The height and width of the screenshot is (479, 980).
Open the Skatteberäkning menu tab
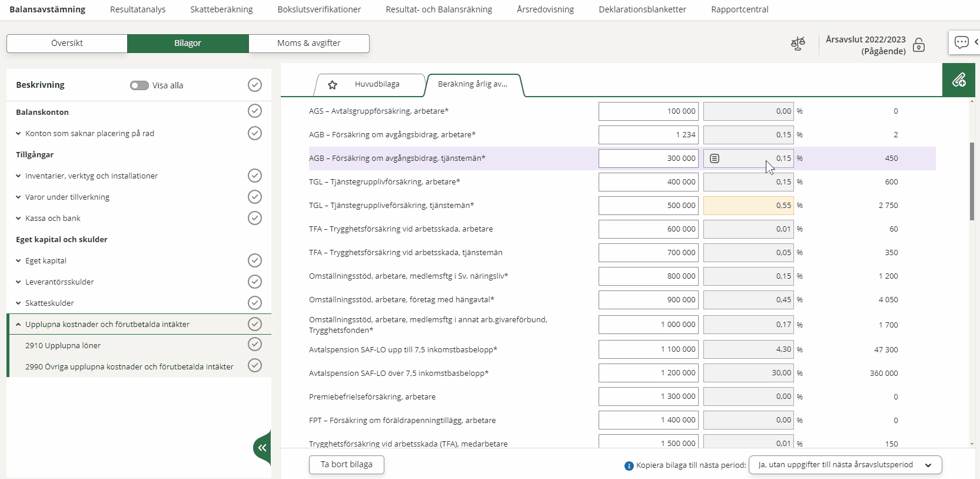221,9
